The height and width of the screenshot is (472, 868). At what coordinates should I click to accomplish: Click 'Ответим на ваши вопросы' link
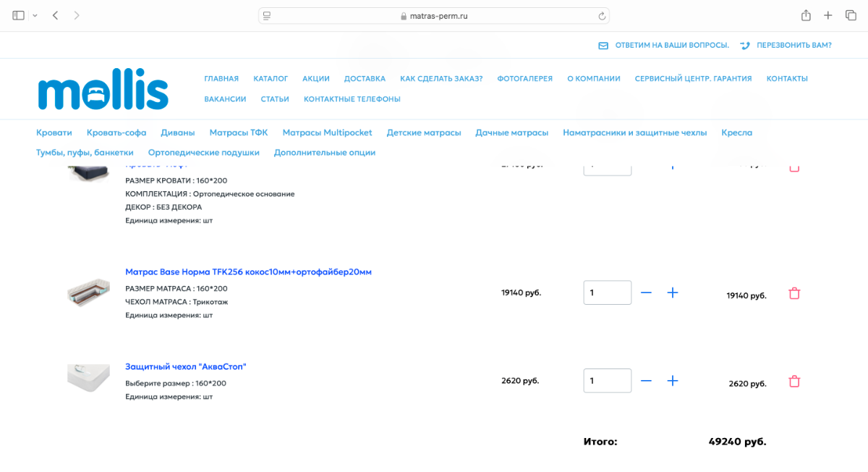tap(672, 45)
